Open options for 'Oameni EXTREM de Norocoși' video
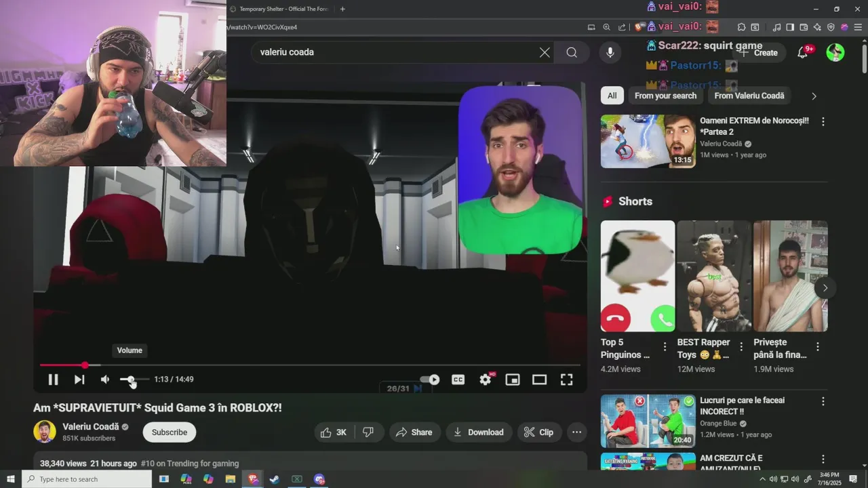This screenshot has width=868, height=488. pyautogui.click(x=823, y=122)
